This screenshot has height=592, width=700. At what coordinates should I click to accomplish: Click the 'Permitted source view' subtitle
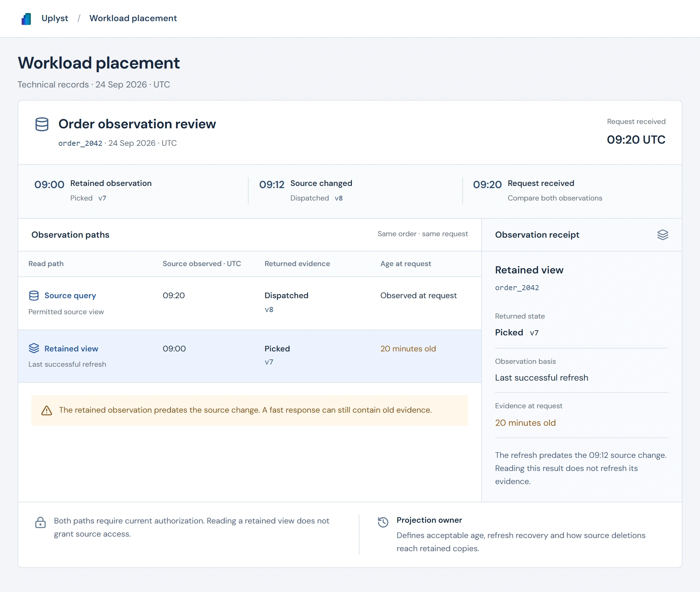(x=66, y=312)
